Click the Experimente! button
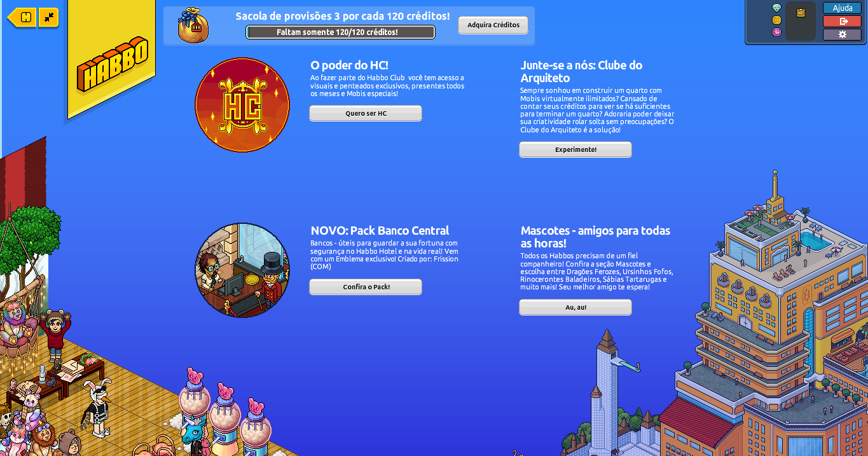868x456 pixels. point(575,149)
